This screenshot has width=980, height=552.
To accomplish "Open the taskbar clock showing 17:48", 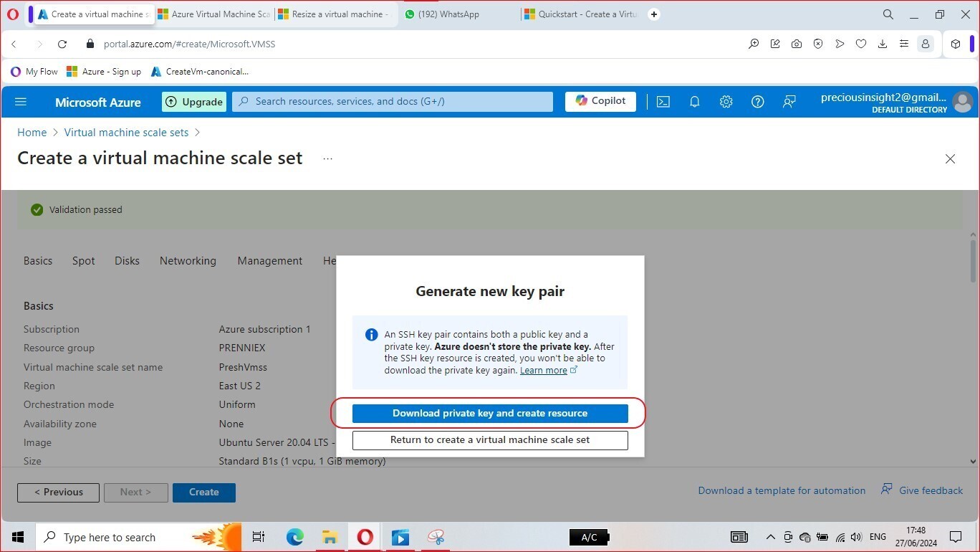I will (916, 537).
